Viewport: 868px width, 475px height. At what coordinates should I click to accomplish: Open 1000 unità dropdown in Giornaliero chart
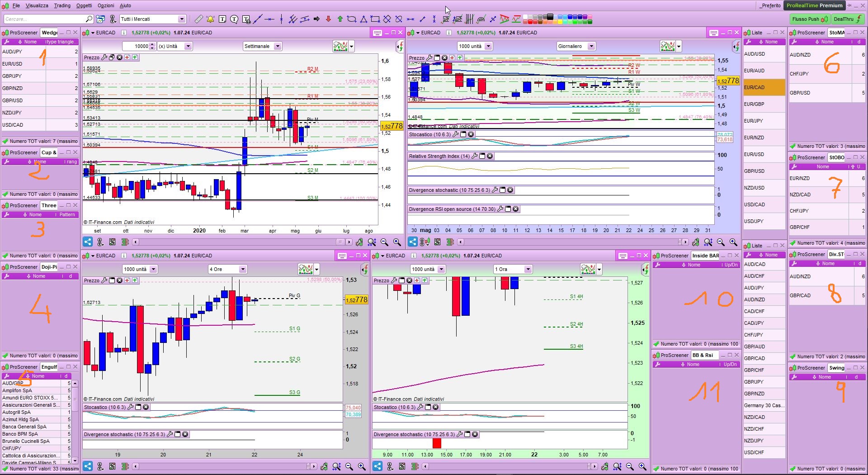click(488, 46)
